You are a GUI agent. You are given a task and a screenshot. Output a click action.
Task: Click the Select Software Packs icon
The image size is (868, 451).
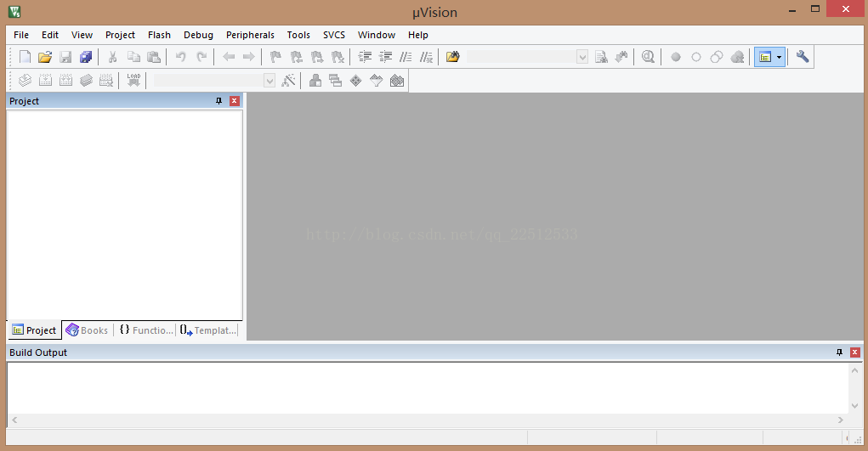(377, 81)
